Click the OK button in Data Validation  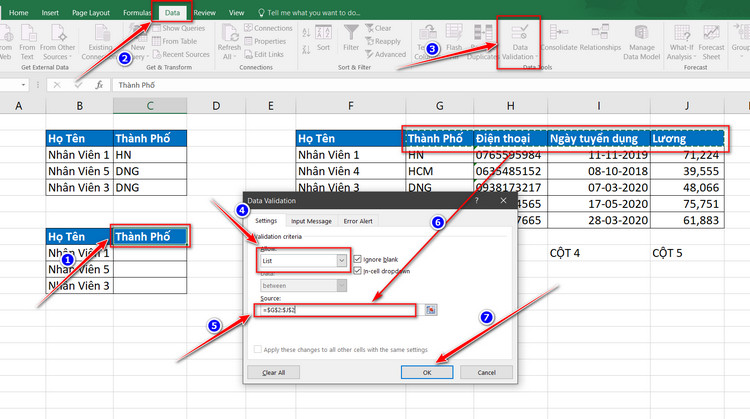point(427,372)
